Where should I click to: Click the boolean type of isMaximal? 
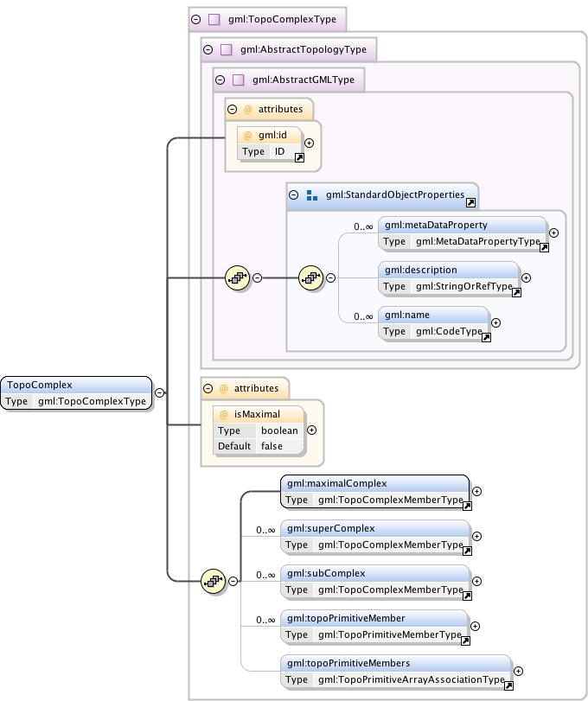279,430
